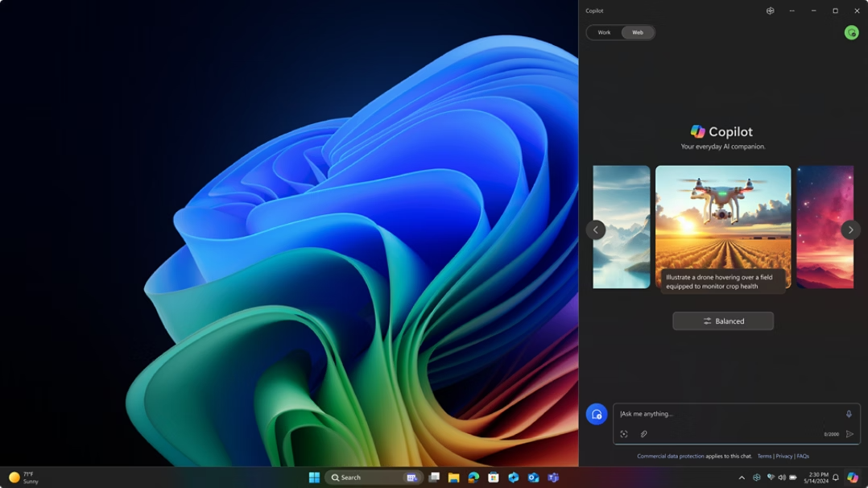Open Microsoft Store from the taskbar
Viewport: 868px width, 488px height.
click(x=494, y=478)
